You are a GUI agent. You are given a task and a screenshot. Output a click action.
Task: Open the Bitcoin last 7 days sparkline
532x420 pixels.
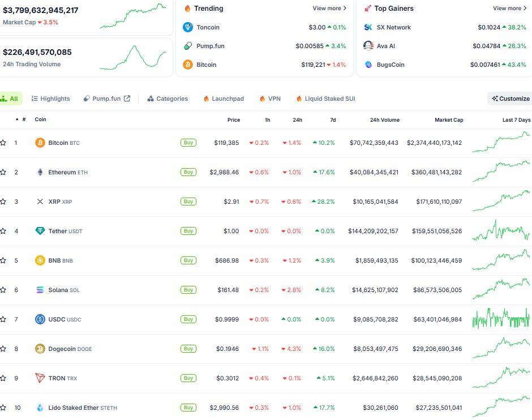tap(501, 143)
